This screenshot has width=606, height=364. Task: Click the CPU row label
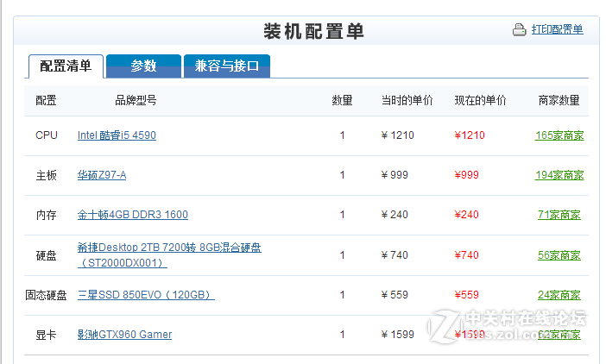coord(47,135)
